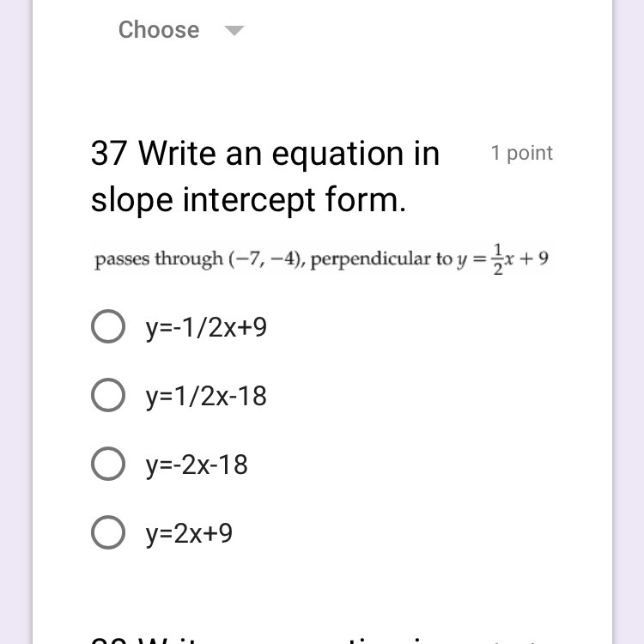The width and height of the screenshot is (644, 644).
Task: Click the 'slope intercept form.' heading line
Action: tap(248, 201)
